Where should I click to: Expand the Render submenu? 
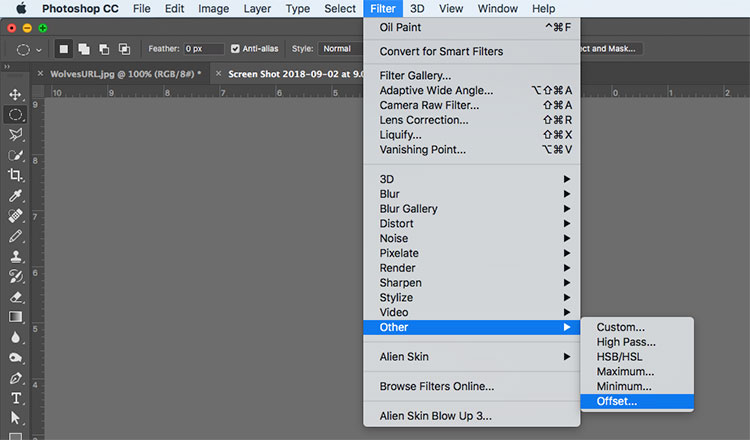point(472,268)
